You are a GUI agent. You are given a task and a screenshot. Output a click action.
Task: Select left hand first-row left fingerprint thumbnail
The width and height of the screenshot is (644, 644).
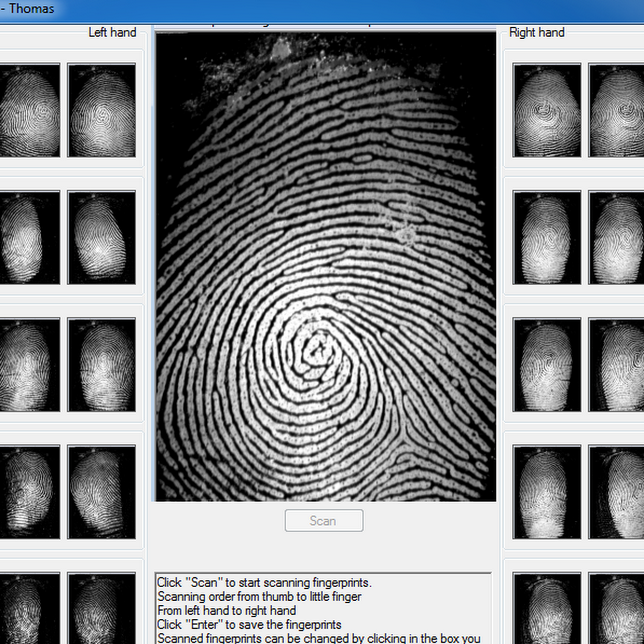pos(29,110)
